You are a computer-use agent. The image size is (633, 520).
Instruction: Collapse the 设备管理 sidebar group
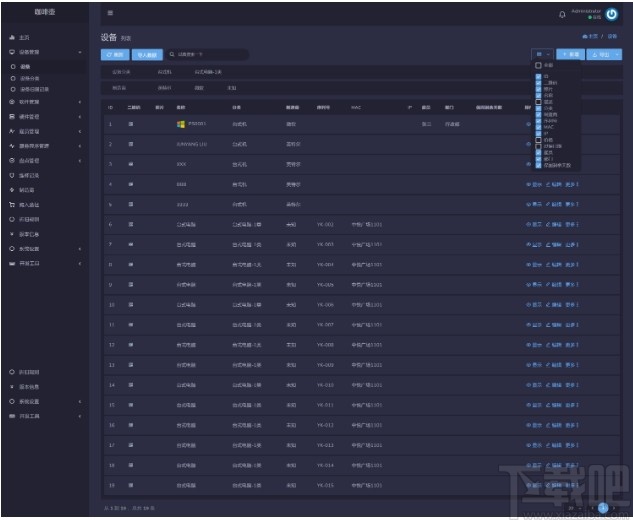80,52
